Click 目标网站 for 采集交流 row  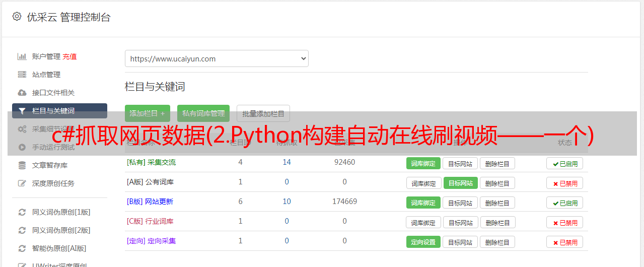tap(460, 163)
